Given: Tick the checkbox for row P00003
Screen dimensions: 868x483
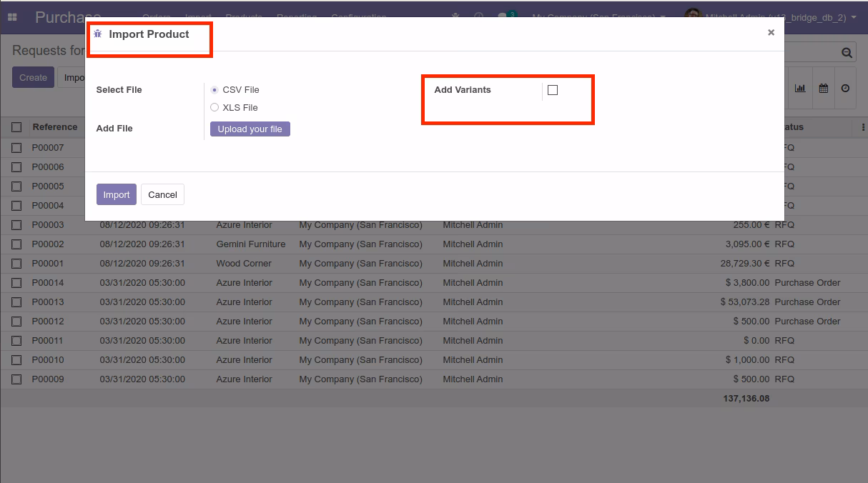Looking at the screenshot, I should click(16, 225).
